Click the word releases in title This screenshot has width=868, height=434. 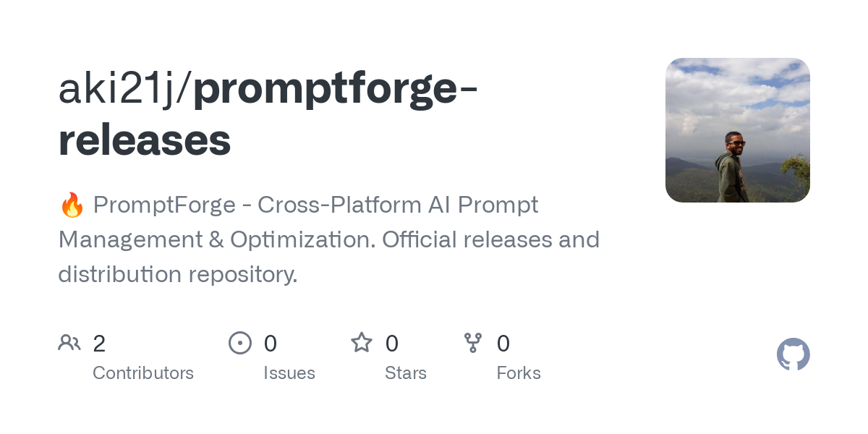[x=145, y=140]
